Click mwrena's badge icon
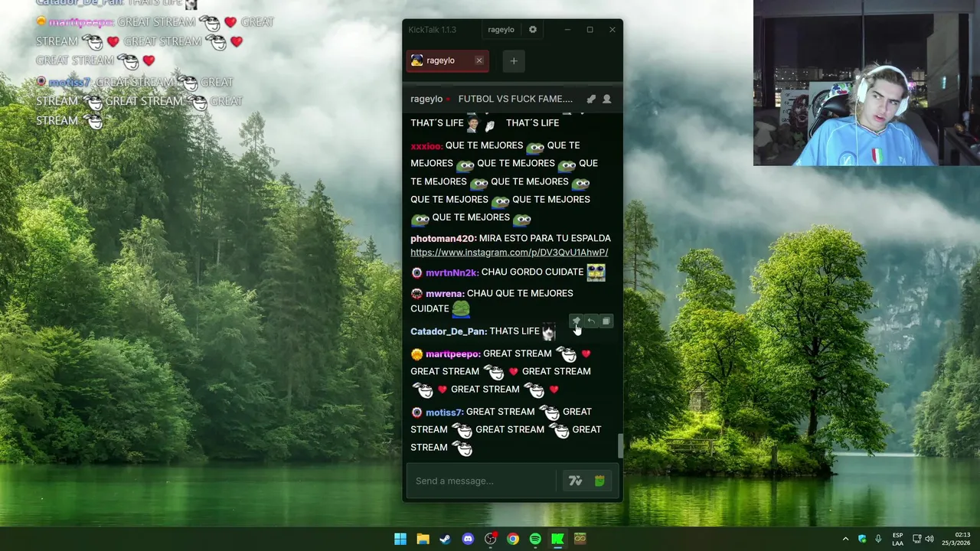This screenshot has height=551, width=980. click(416, 294)
